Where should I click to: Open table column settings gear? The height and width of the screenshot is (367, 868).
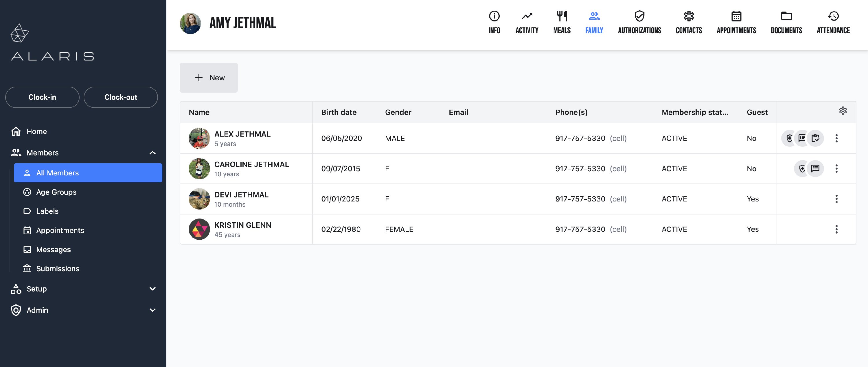pos(843,111)
